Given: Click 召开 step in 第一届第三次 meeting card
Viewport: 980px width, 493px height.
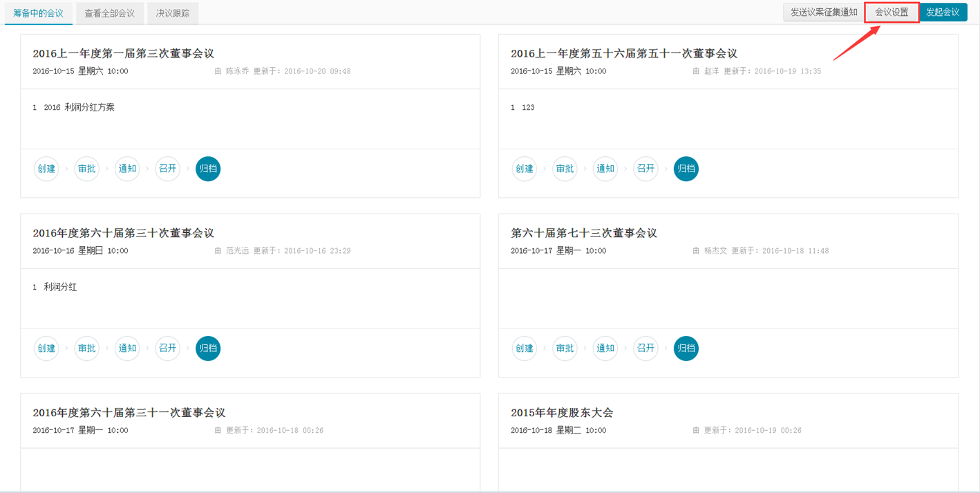Looking at the screenshot, I should pos(168,169).
